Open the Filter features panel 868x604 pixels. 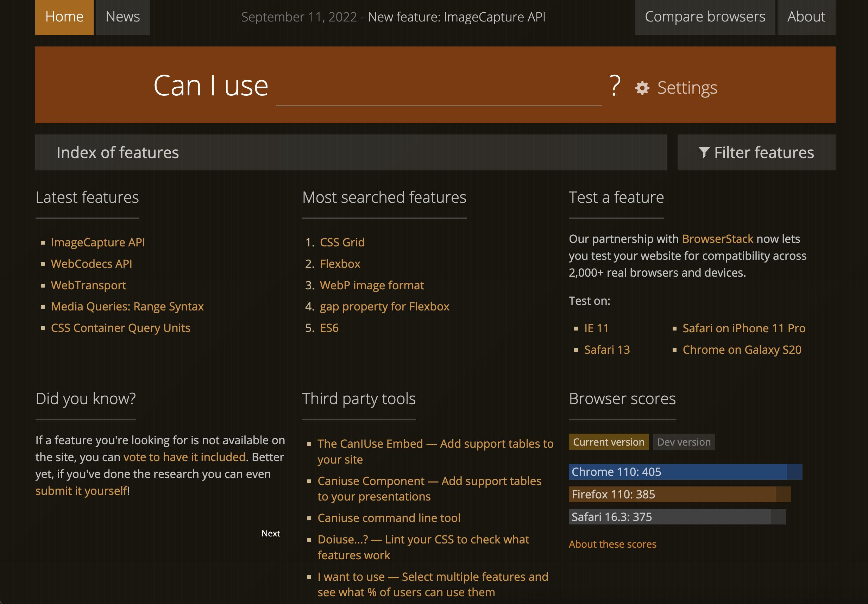click(x=756, y=152)
